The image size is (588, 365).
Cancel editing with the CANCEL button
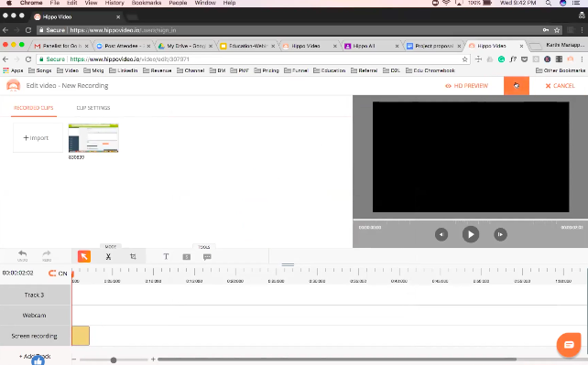click(560, 86)
